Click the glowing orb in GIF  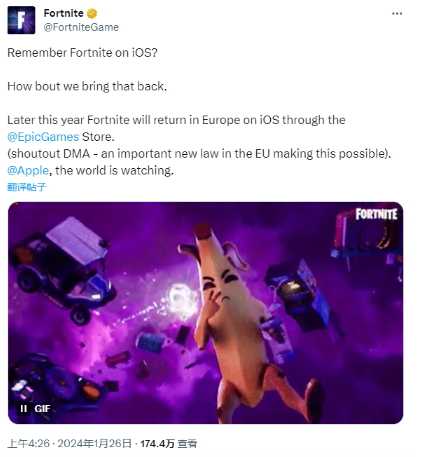pyautogui.click(x=182, y=298)
